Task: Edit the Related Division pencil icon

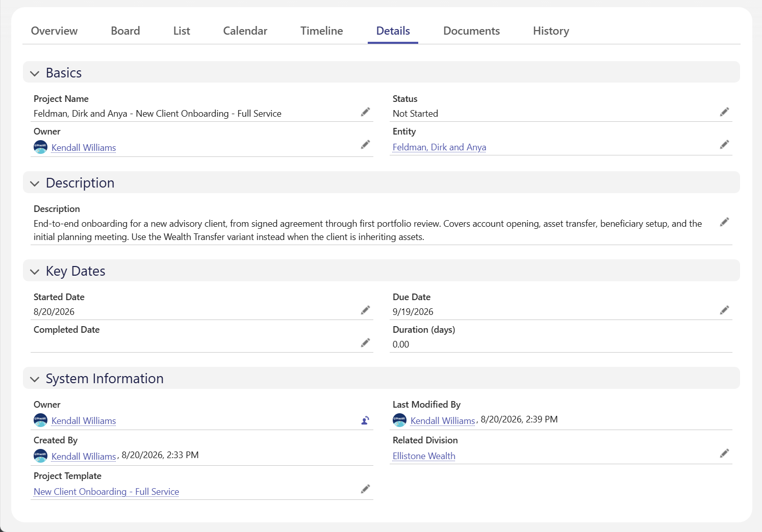Action: pyautogui.click(x=724, y=454)
